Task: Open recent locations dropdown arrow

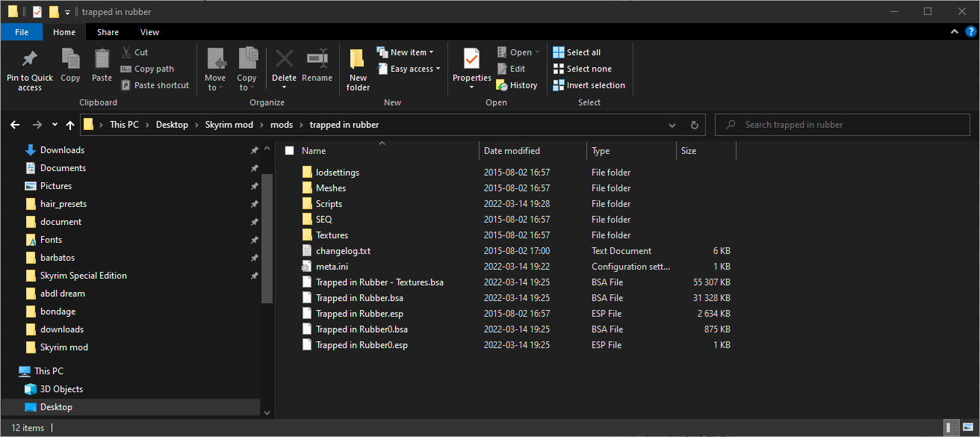Action: point(55,125)
